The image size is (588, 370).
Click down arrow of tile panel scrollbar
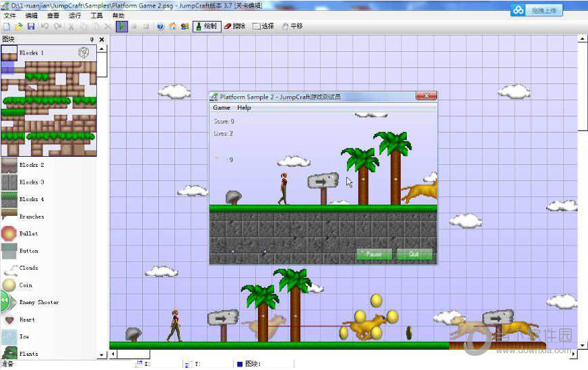[102, 355]
